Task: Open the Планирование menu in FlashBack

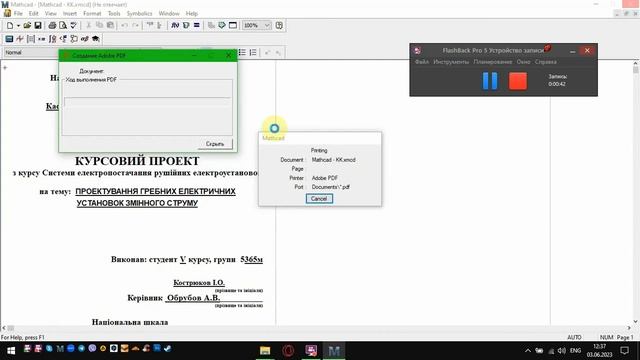Action: 493,62
